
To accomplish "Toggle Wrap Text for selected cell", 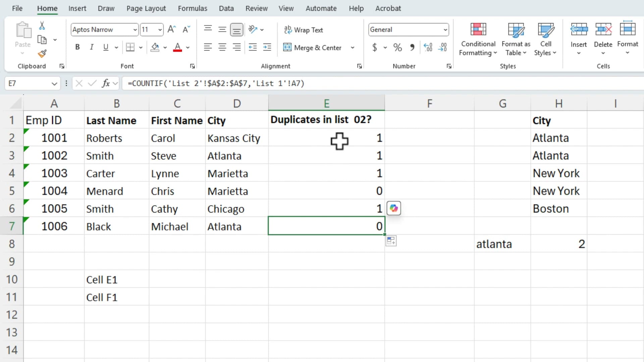I will [304, 30].
